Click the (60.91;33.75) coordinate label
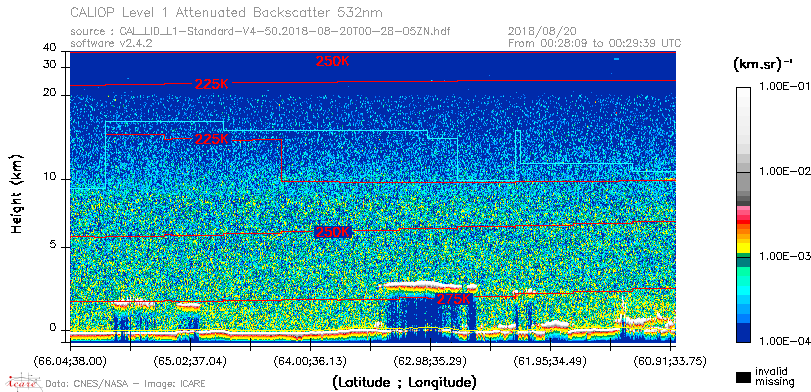811x392 pixels. (670, 360)
